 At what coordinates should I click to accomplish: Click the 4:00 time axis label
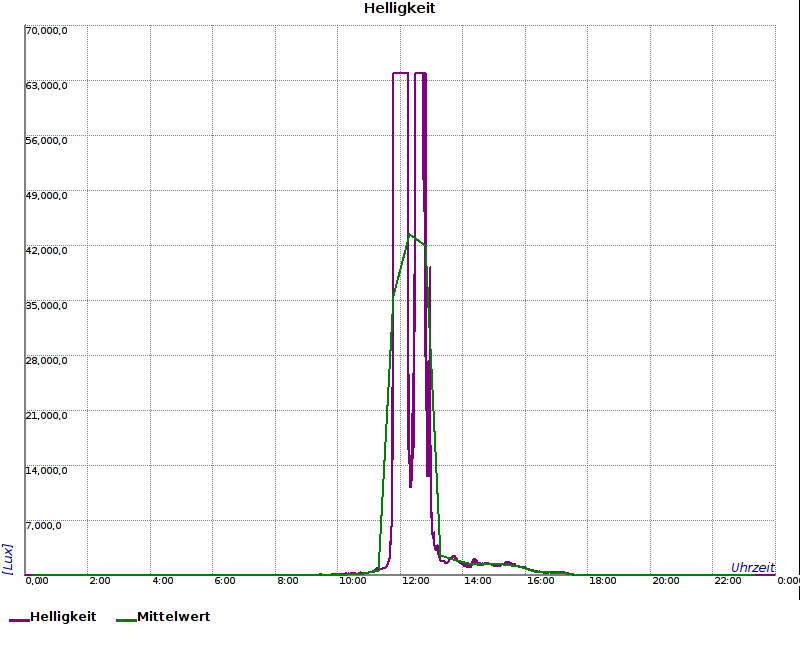click(163, 581)
